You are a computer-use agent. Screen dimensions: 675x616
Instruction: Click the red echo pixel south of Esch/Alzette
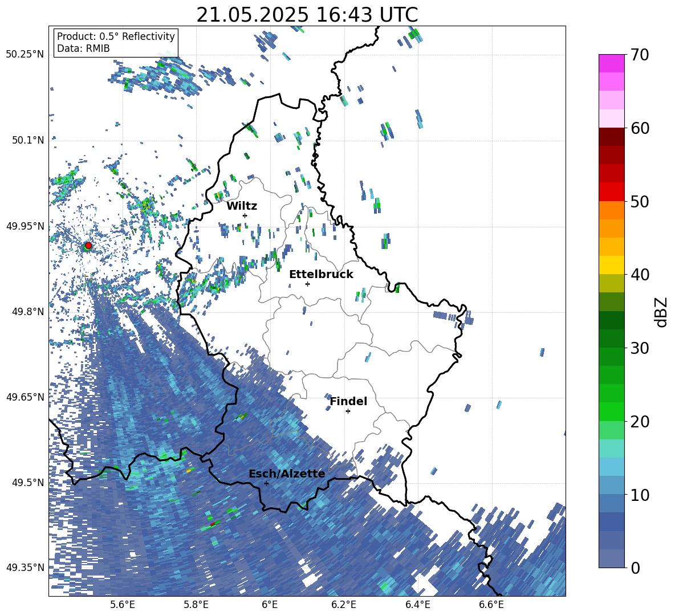212,524
